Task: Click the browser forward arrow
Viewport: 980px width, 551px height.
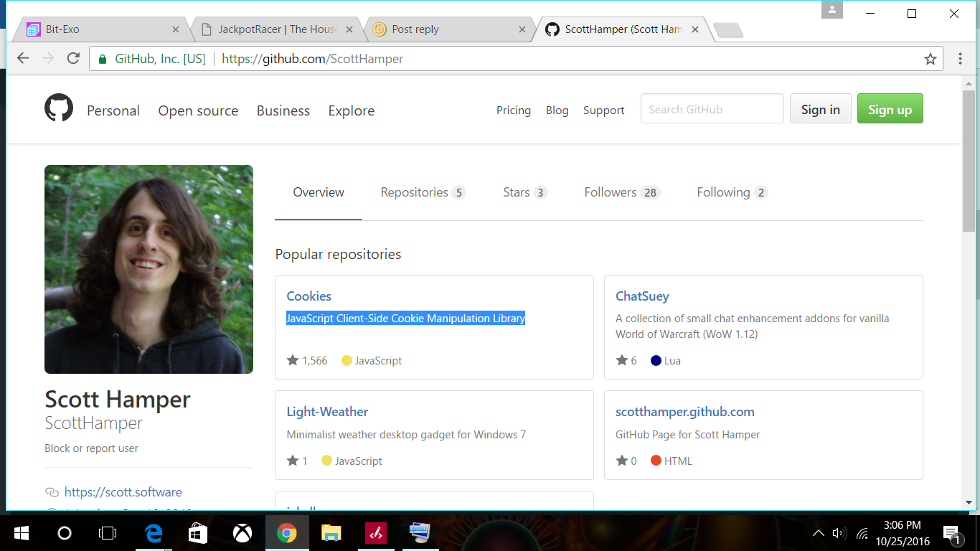Action: (48, 59)
